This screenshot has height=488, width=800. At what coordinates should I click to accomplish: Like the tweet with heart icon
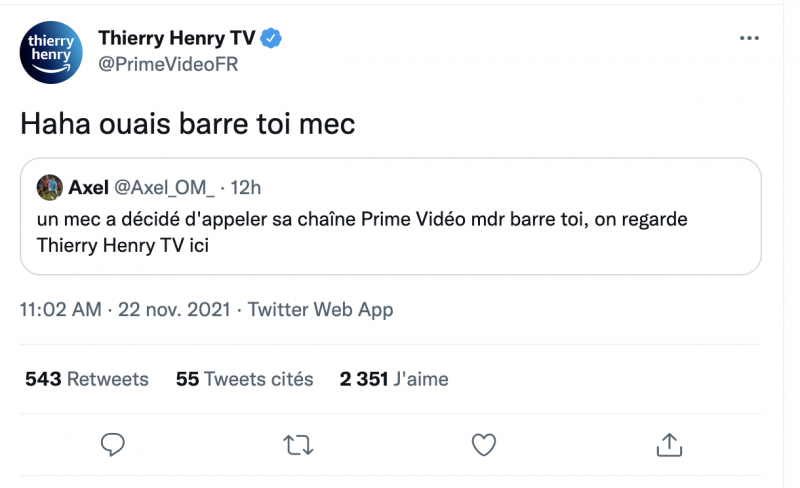[484, 443]
